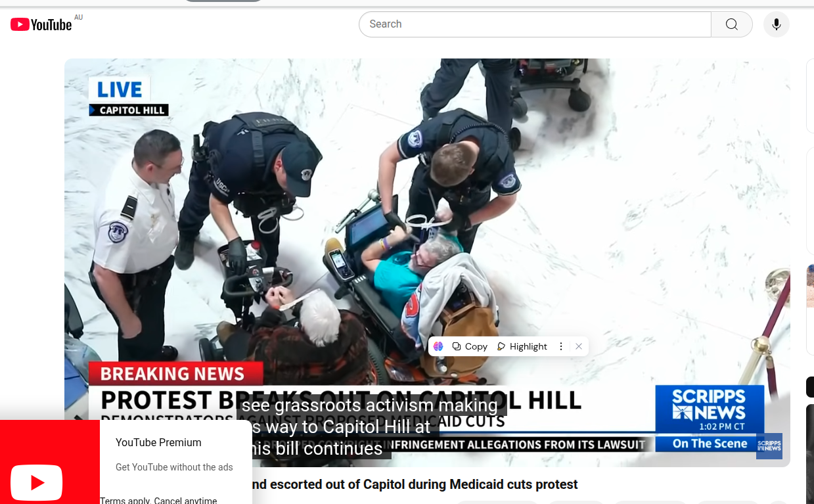The image size is (814, 504).
Task: Open the three-dot more options menu
Action: point(560,346)
